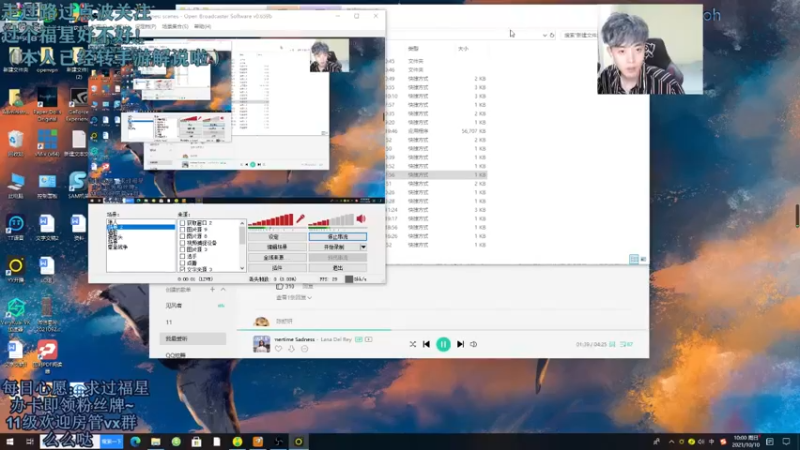
Task: Uncheck the 文字来源 3 source checkbox
Action: coord(182,269)
